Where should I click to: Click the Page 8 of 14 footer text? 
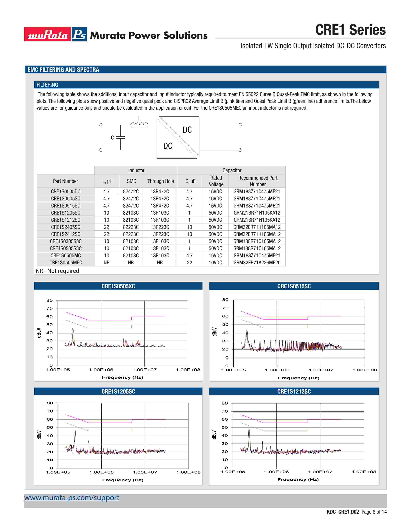374,512
